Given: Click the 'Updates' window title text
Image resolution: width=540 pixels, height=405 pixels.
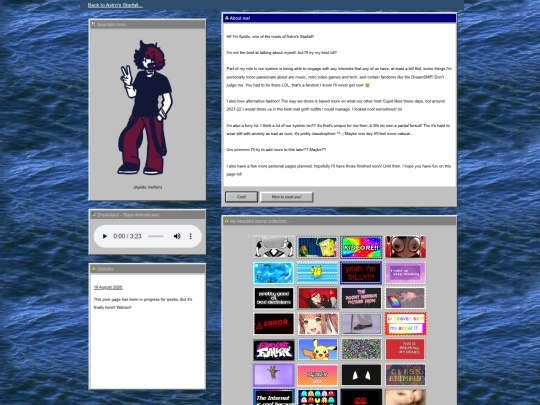Looking at the screenshot, I should tap(105, 269).
